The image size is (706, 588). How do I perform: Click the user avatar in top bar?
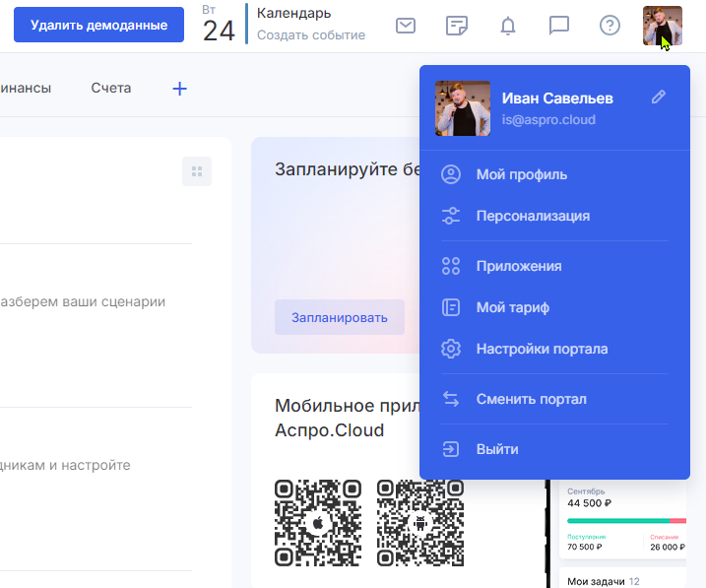tap(663, 26)
